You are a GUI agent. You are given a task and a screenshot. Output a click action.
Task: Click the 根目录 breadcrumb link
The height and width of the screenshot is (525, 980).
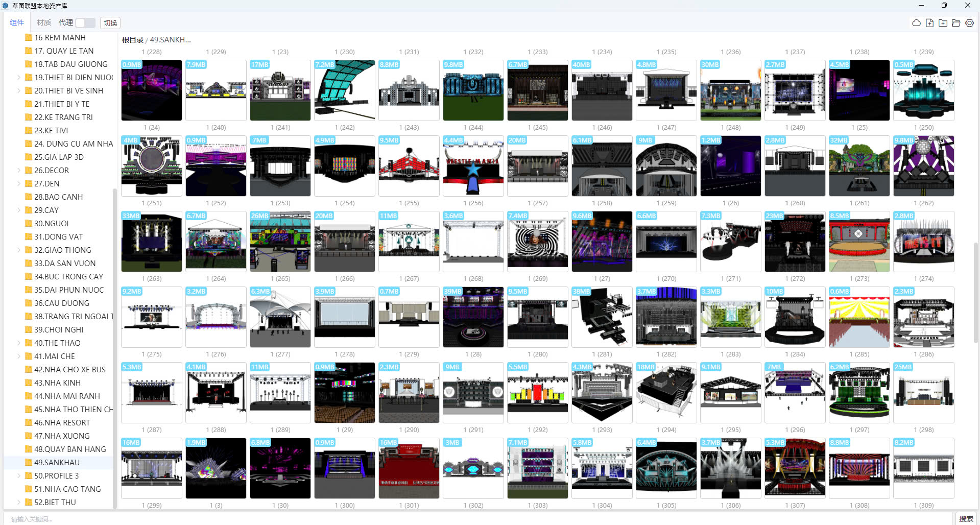[x=132, y=40]
